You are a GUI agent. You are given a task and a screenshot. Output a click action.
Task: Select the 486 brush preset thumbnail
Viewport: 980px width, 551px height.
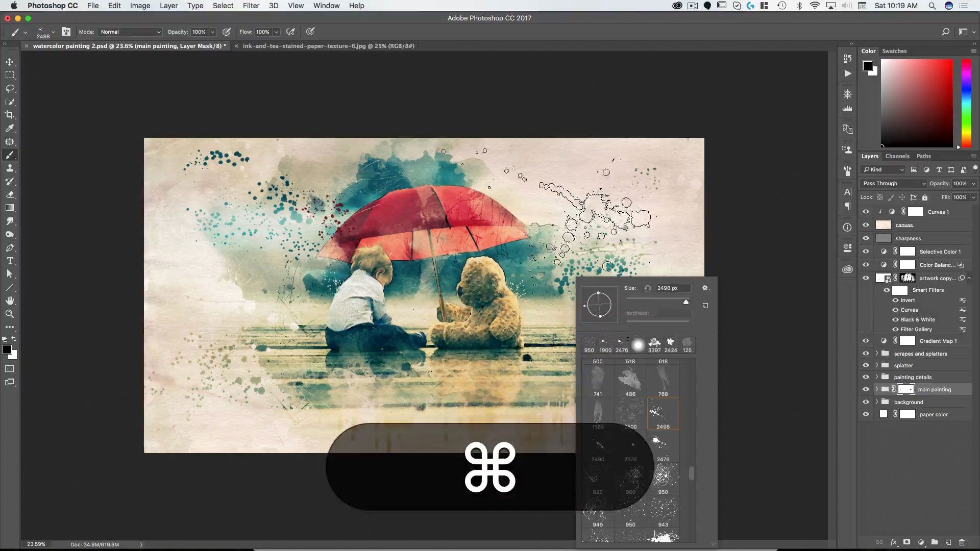(x=630, y=381)
